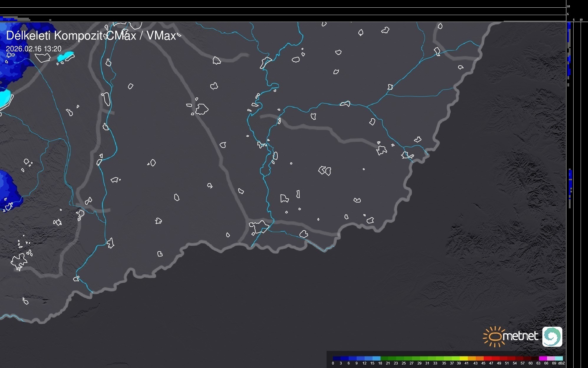Viewport: 588px width, 368px height.
Task: Click the Délkeleti Kompozit CMax / VMax title
Action: 91,36
